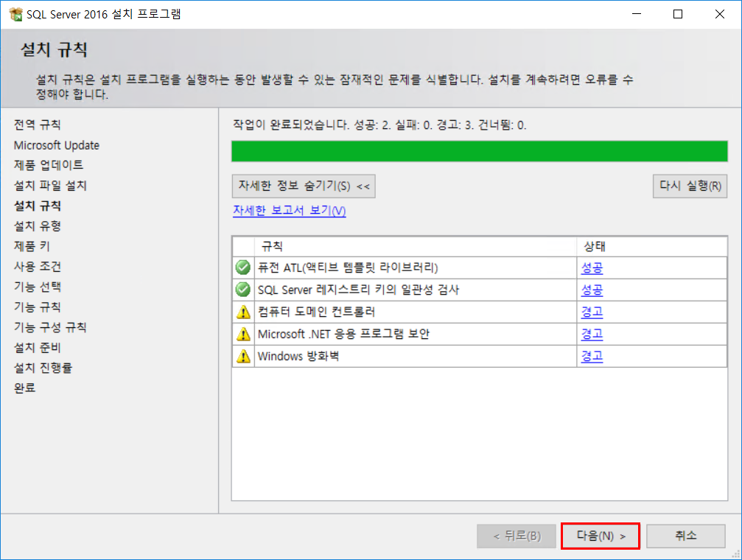The height and width of the screenshot is (560, 742).
Task: Click the warning icon for Microsoft .NET 응용 프로그램 보안
Action: tap(242, 334)
